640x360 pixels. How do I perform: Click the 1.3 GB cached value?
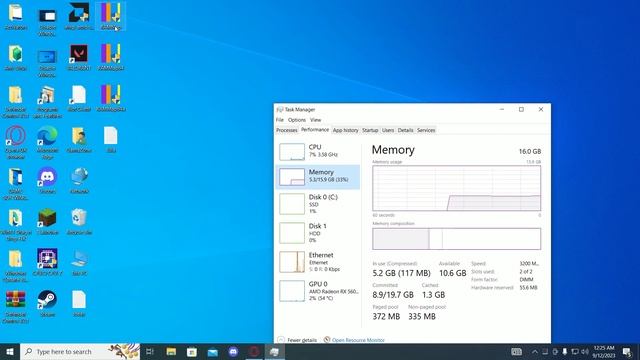[x=433, y=295]
